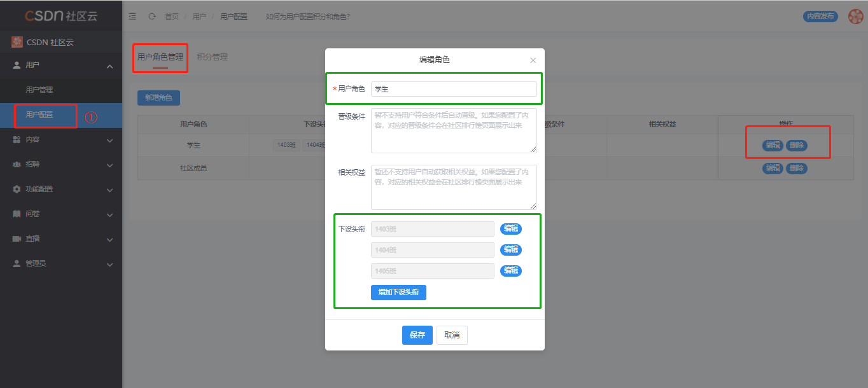Expand the 功能配置 menu chevron

click(109, 190)
